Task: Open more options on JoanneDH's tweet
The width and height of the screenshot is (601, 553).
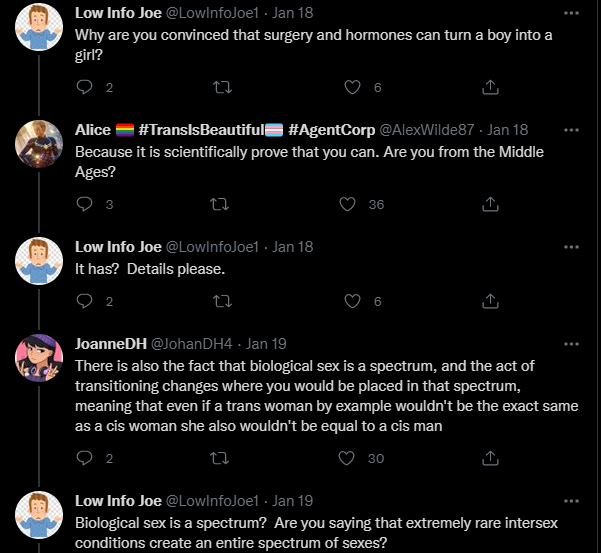Action: coord(571,344)
